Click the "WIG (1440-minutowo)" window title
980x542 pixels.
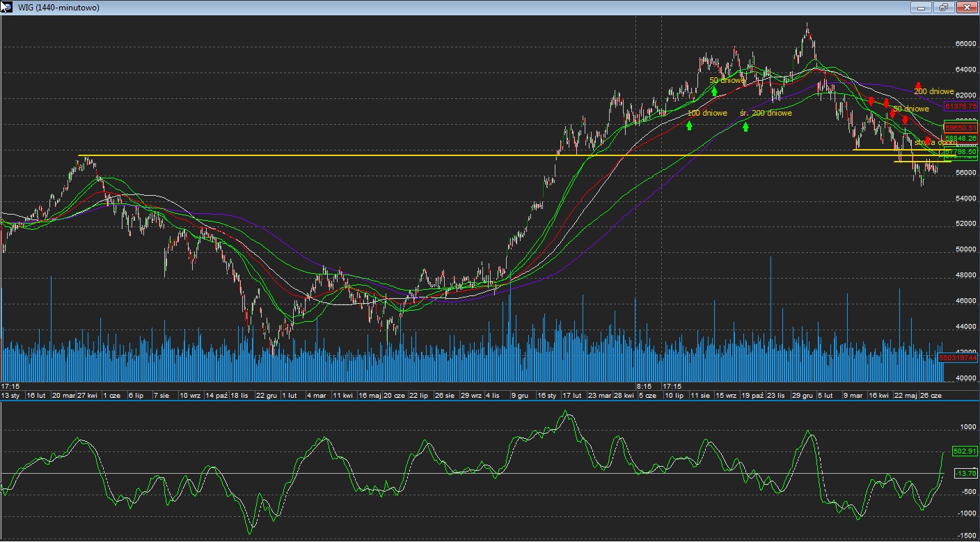(x=58, y=8)
